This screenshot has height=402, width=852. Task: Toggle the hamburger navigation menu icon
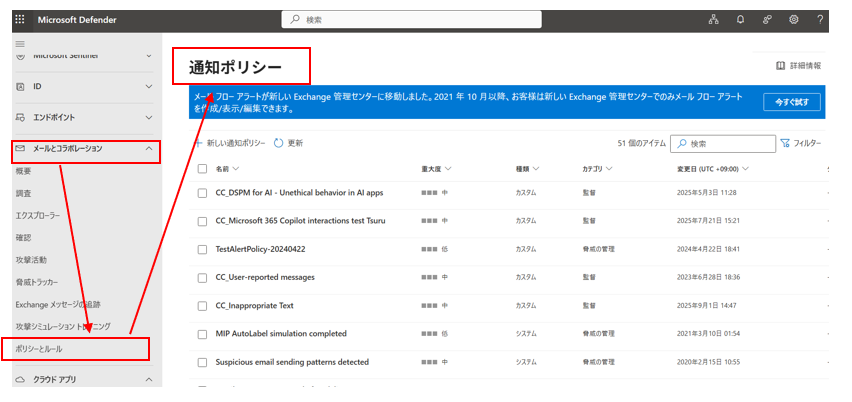tap(20, 44)
